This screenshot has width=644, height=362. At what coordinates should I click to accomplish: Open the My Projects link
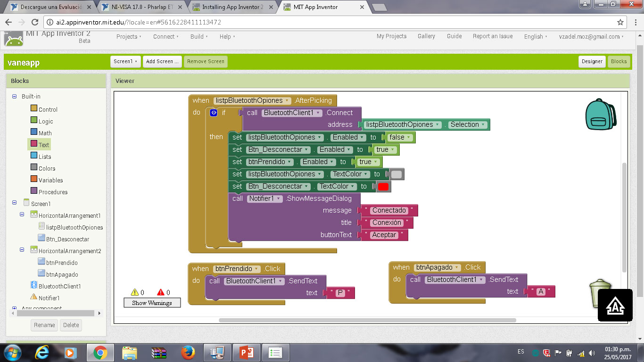pyautogui.click(x=391, y=36)
